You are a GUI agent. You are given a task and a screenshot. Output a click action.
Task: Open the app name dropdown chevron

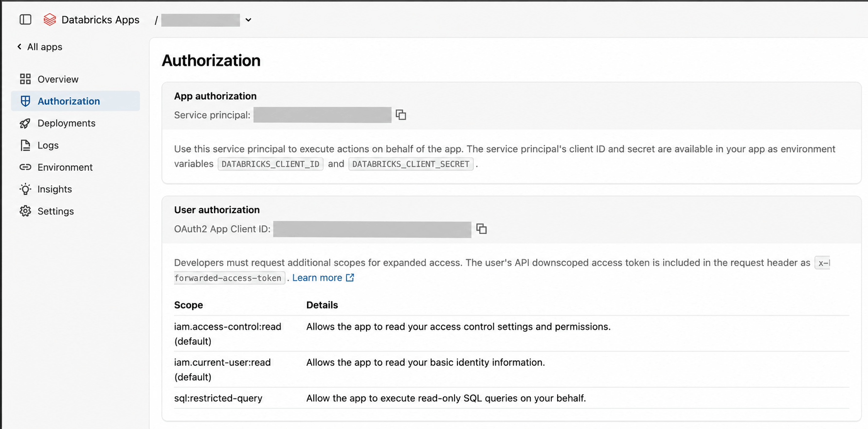pyautogui.click(x=248, y=20)
